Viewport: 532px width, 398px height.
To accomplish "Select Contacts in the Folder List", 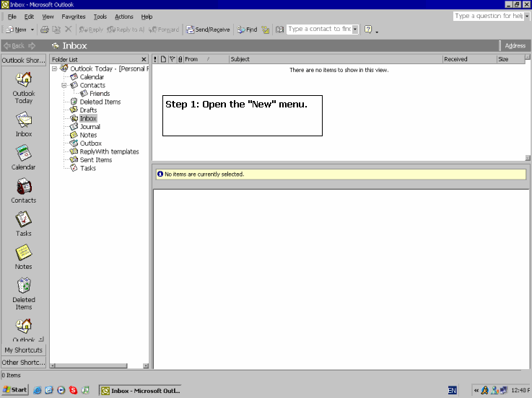I will click(x=92, y=85).
